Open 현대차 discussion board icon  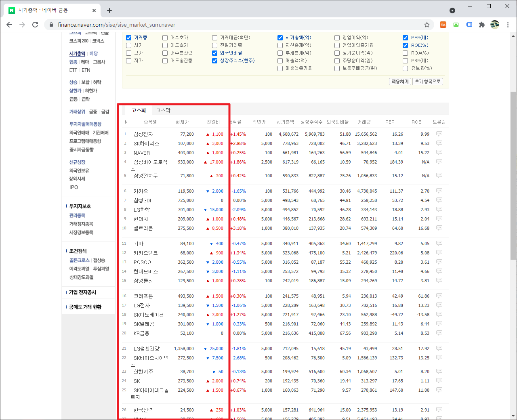coord(439,218)
